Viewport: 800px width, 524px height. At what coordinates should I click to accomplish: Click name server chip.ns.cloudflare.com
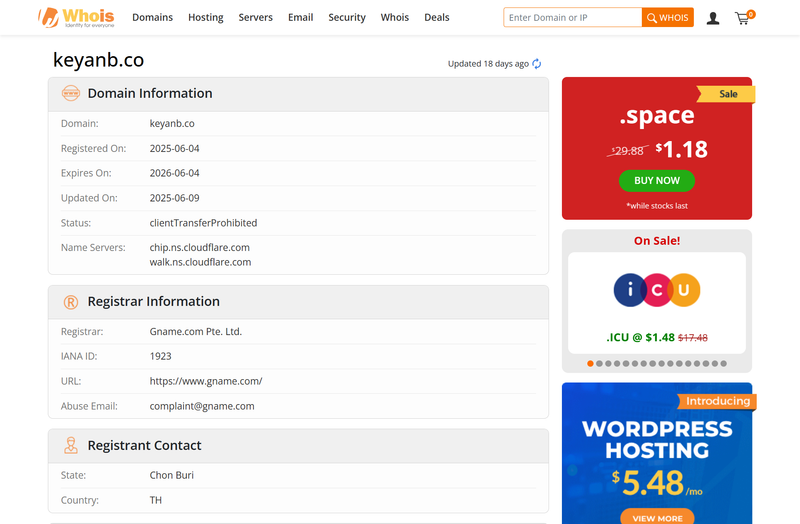pos(199,247)
